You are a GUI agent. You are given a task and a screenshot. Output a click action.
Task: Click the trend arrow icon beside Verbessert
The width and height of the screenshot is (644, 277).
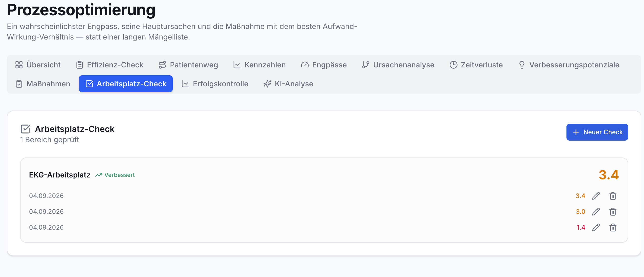click(x=99, y=175)
